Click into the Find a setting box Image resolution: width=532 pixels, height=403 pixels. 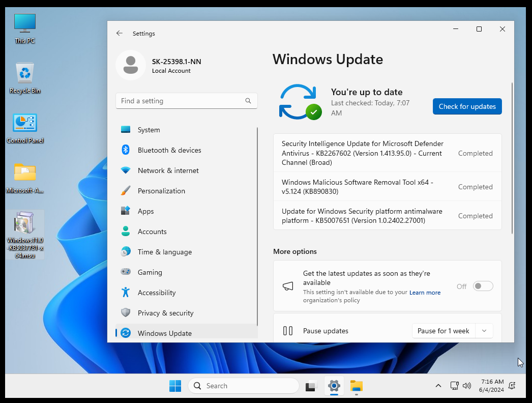tap(186, 101)
